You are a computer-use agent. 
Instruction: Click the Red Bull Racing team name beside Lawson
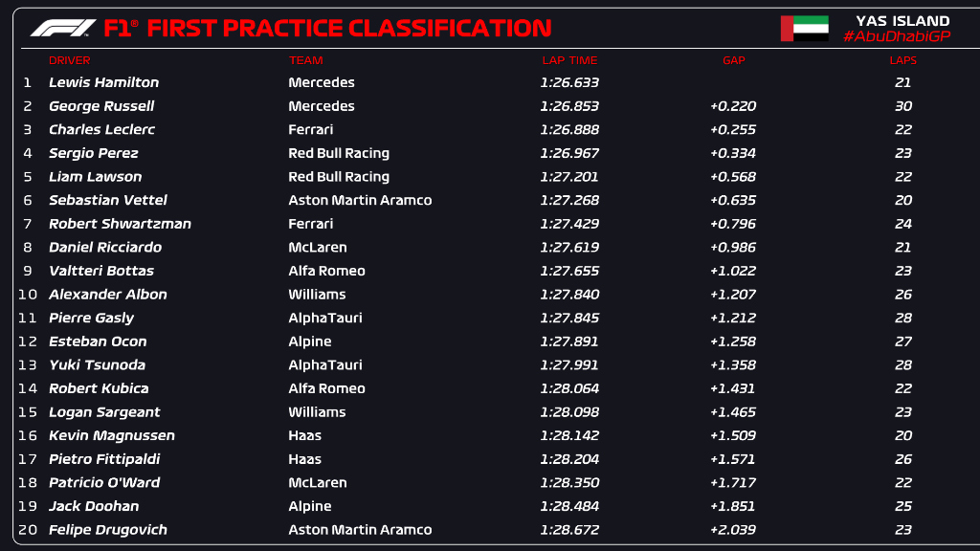(337, 177)
